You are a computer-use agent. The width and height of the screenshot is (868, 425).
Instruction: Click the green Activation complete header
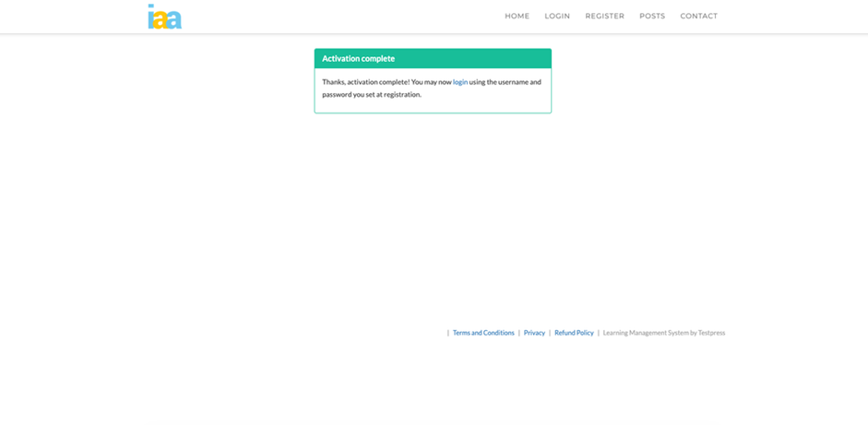click(x=433, y=58)
